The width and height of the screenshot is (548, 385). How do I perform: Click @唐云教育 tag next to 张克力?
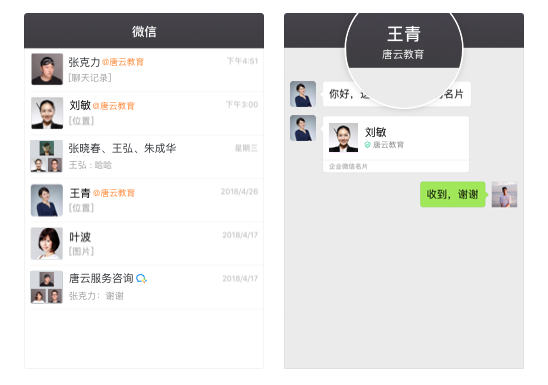123,62
